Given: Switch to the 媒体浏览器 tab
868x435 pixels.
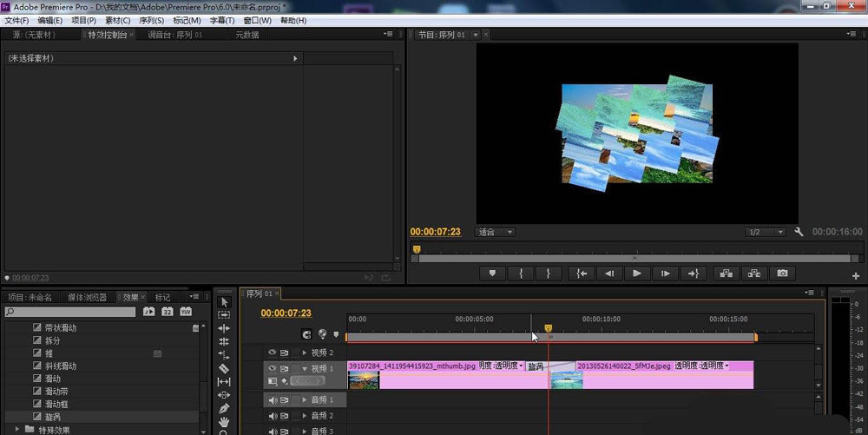Looking at the screenshot, I should pos(87,297).
